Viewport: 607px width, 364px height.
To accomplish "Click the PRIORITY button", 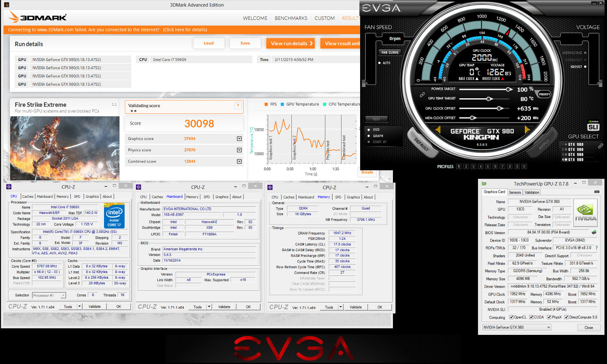I will (x=544, y=94).
